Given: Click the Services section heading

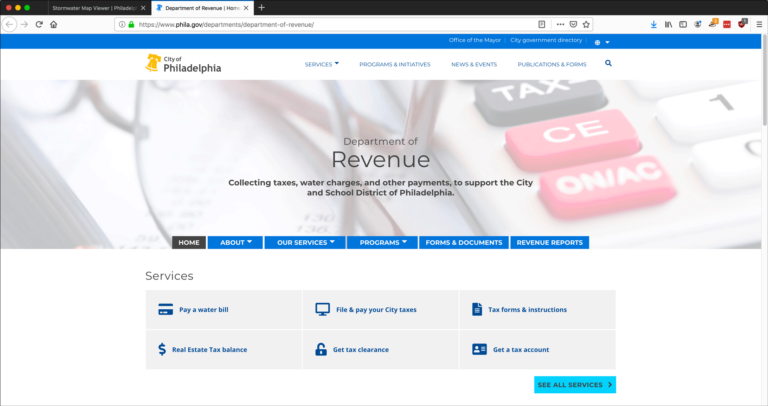Looking at the screenshot, I should (x=169, y=276).
